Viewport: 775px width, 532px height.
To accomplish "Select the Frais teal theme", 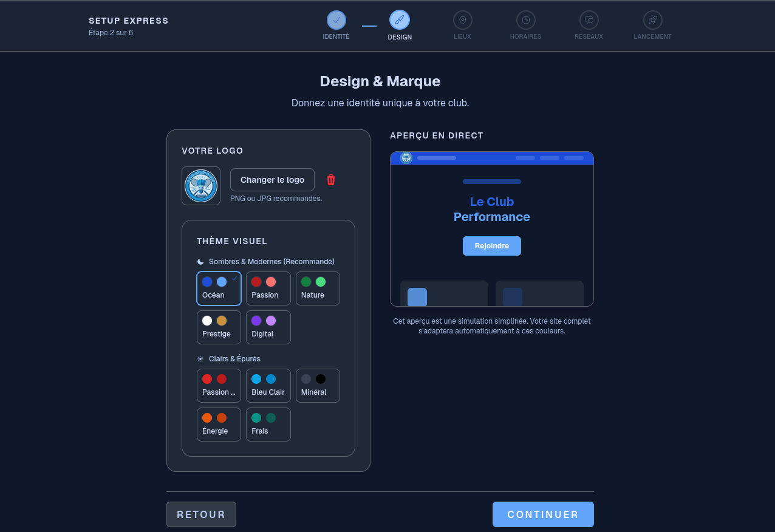I will (x=268, y=425).
